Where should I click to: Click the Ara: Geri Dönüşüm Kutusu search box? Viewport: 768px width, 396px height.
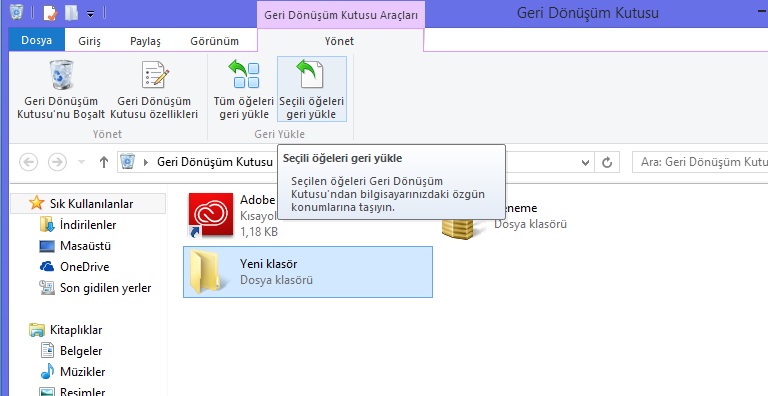[700, 162]
